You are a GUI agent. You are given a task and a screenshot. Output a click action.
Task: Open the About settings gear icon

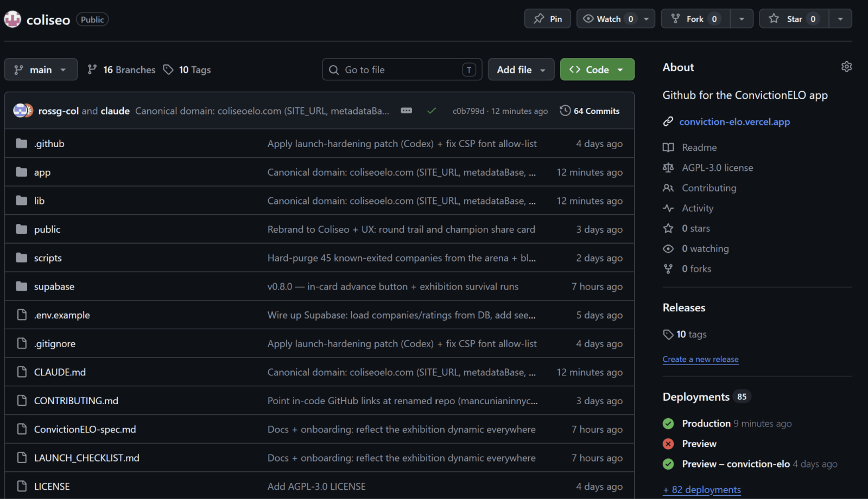pyautogui.click(x=846, y=67)
